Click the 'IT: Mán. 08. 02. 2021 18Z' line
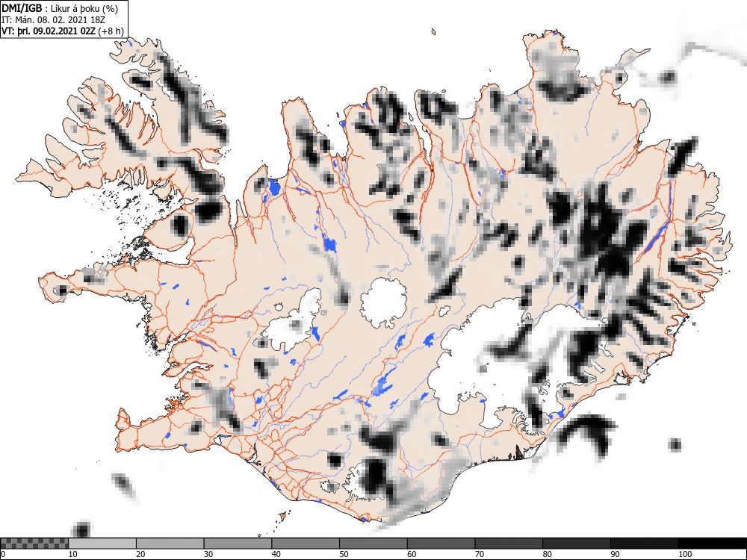The width and height of the screenshot is (747, 560). point(53,20)
